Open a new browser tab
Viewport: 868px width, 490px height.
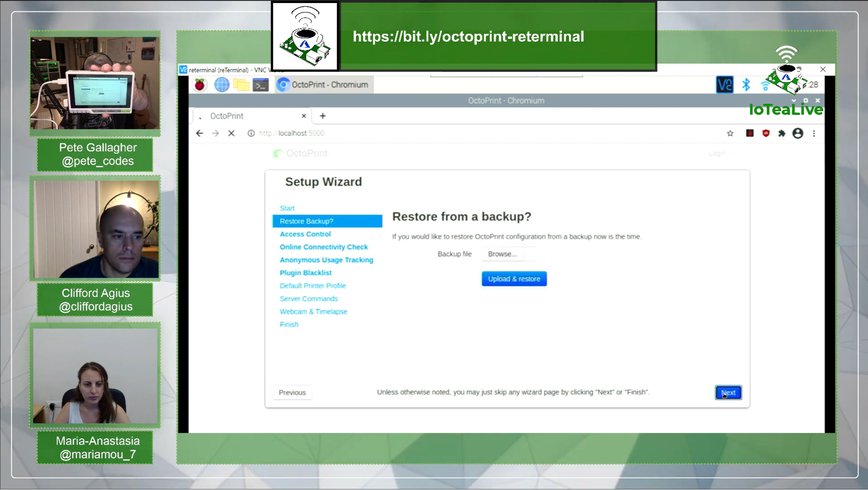click(323, 116)
